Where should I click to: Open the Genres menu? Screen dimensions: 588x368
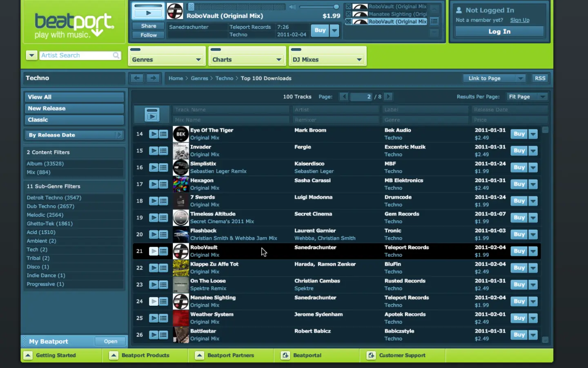pyautogui.click(x=167, y=59)
